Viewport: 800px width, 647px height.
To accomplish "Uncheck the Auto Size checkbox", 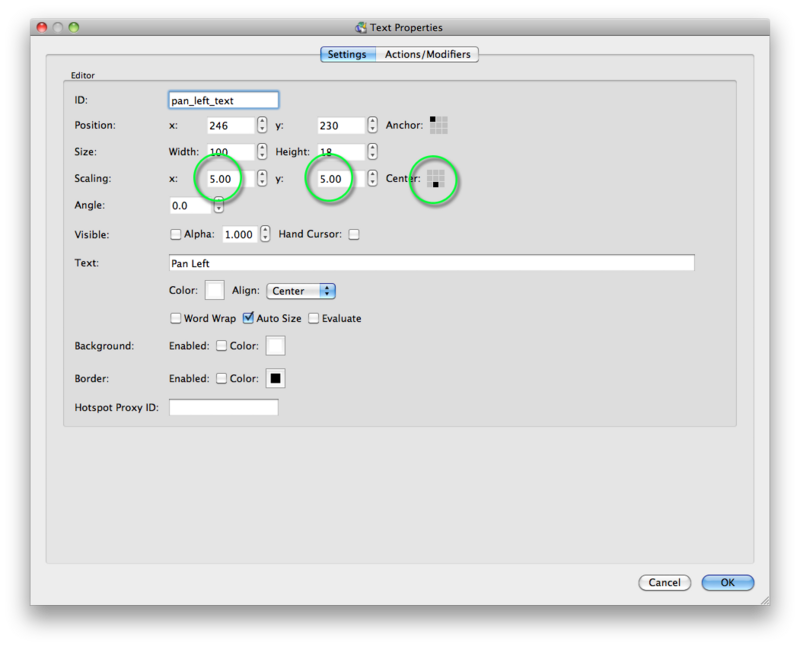I will (248, 318).
